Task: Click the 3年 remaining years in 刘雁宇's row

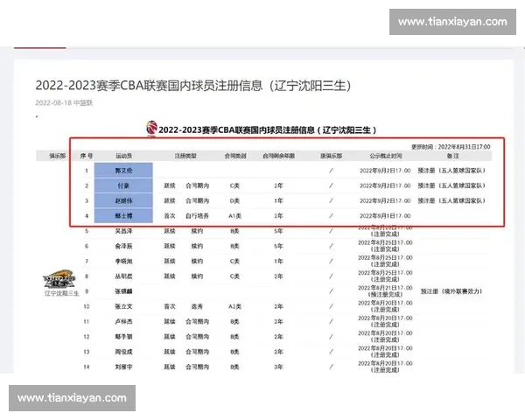Action: (x=278, y=367)
